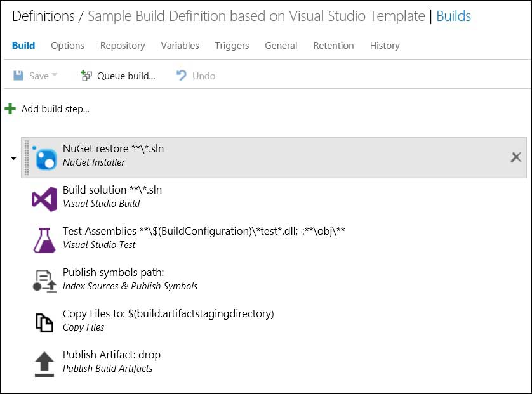Go to the Variables tab
Viewport: 532px width, 394px height.
click(x=180, y=46)
